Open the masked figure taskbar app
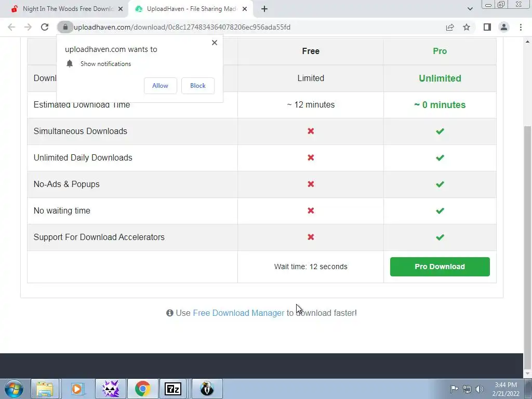532x399 pixels. click(207, 389)
